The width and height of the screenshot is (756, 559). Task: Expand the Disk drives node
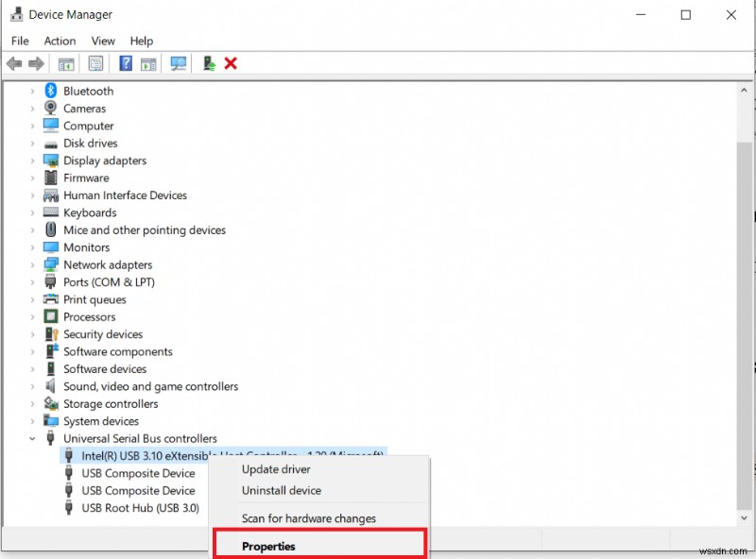point(32,144)
